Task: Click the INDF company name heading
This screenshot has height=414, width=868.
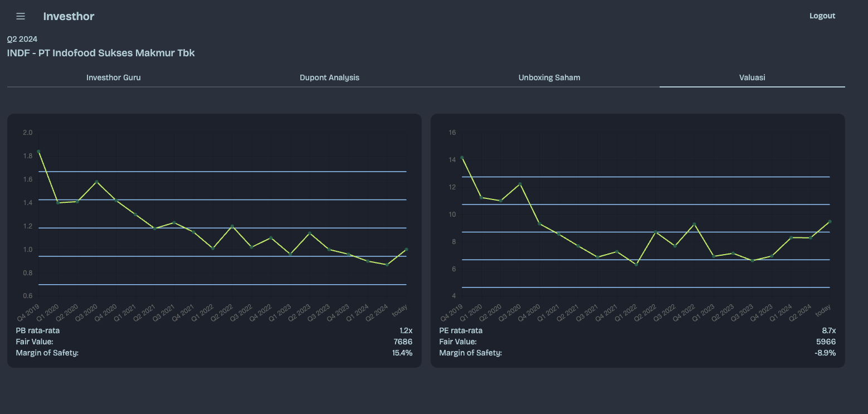Action: [101, 53]
